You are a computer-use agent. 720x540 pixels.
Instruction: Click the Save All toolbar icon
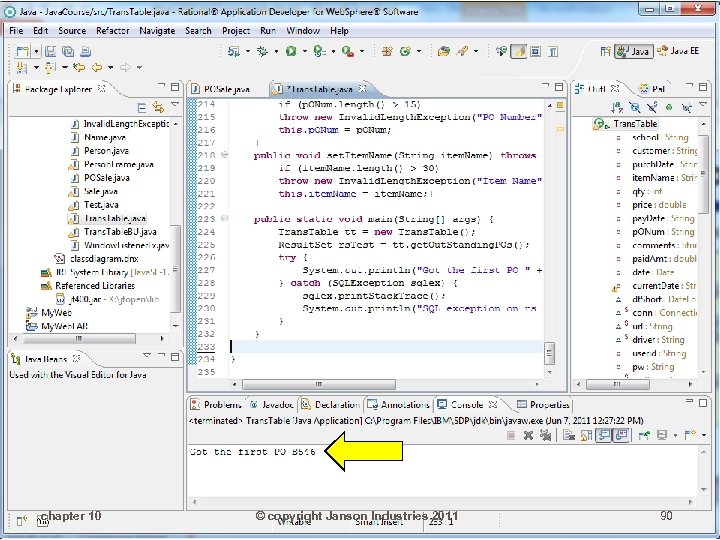pos(68,51)
